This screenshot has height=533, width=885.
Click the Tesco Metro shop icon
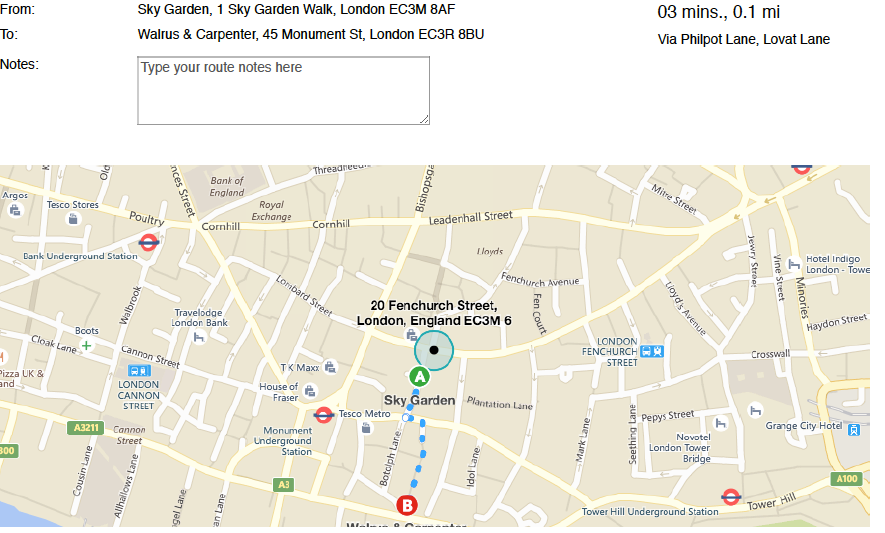(366, 429)
